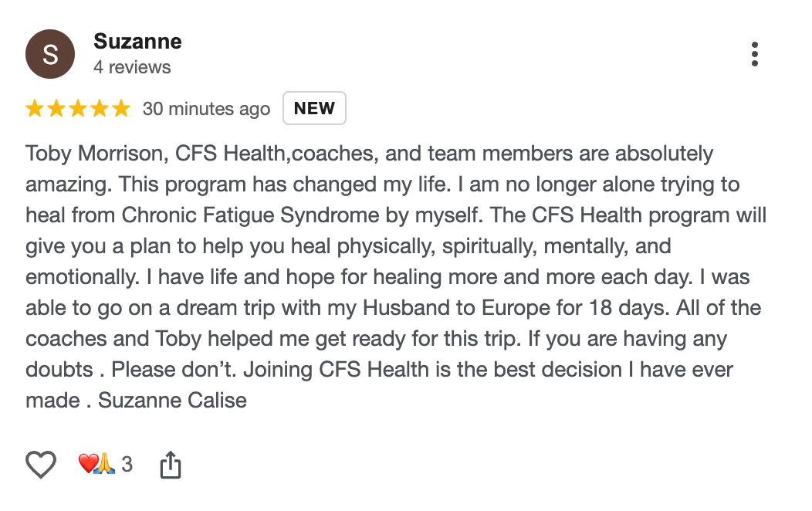The width and height of the screenshot is (812, 511).
Task: Click the fifth yellow rating star
Action: point(121,109)
